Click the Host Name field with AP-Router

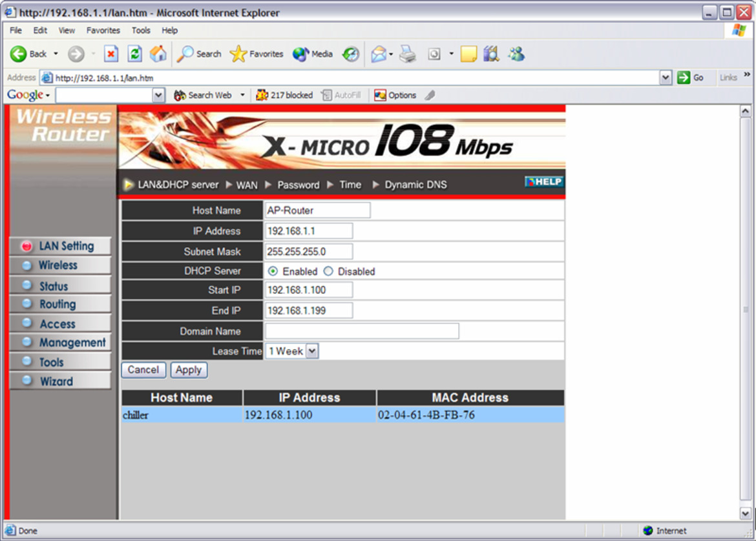click(318, 210)
